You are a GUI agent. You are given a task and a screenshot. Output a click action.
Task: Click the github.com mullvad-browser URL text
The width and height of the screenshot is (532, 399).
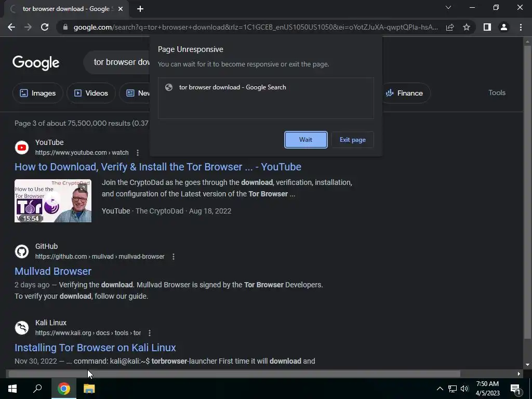100,257
